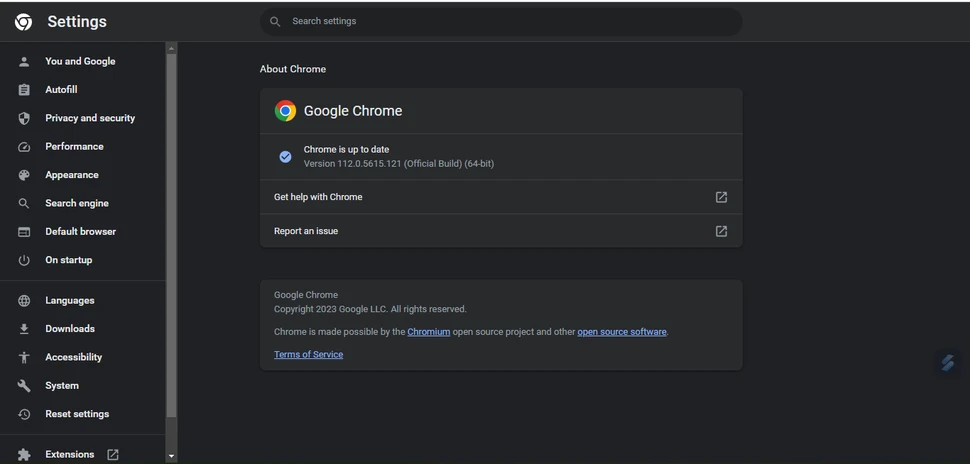Viewport: 970px width, 464px height.
Task: Click the Version 112.0.5615.121 text
Action: tap(399, 164)
